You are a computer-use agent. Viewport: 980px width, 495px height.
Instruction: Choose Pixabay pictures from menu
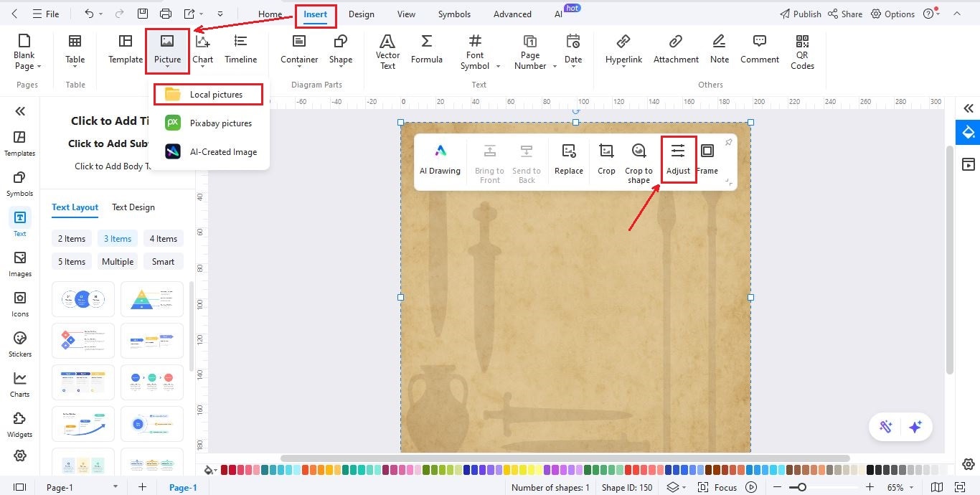[x=208, y=123]
